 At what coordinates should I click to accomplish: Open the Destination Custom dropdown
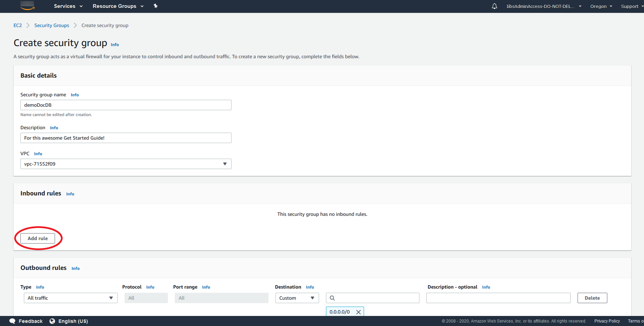(297, 298)
